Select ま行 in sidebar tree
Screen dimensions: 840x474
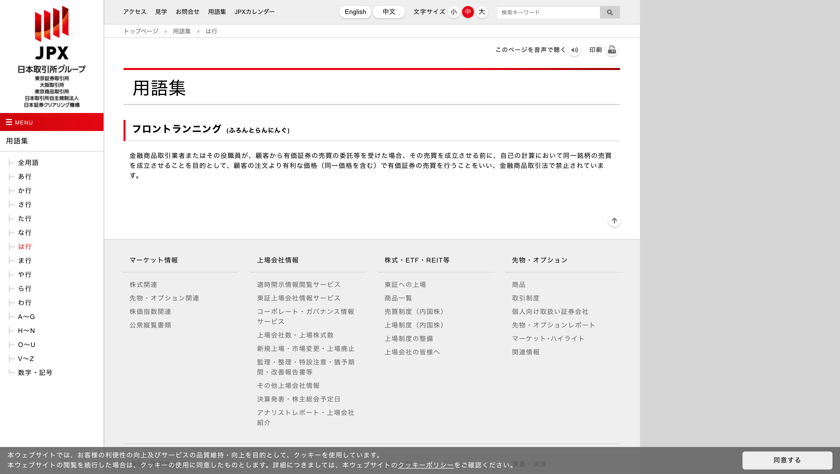[25, 260]
